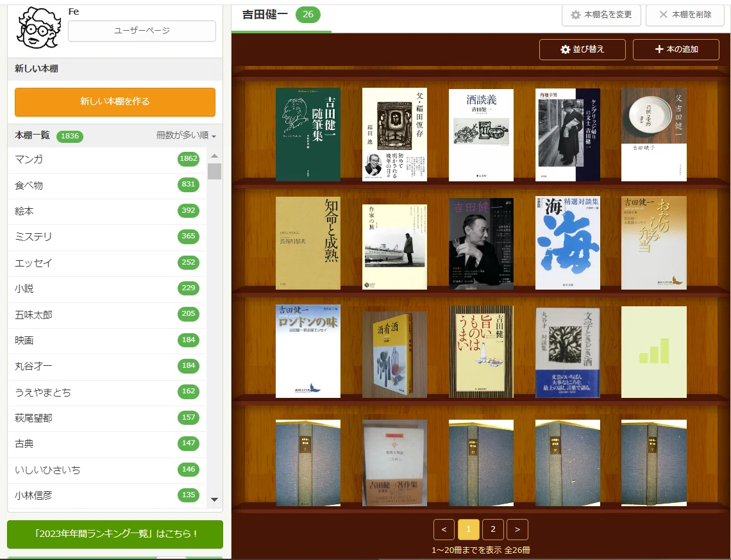Open the 吉田健一 portrait book cover
The image size is (731, 560).
pos(481,243)
